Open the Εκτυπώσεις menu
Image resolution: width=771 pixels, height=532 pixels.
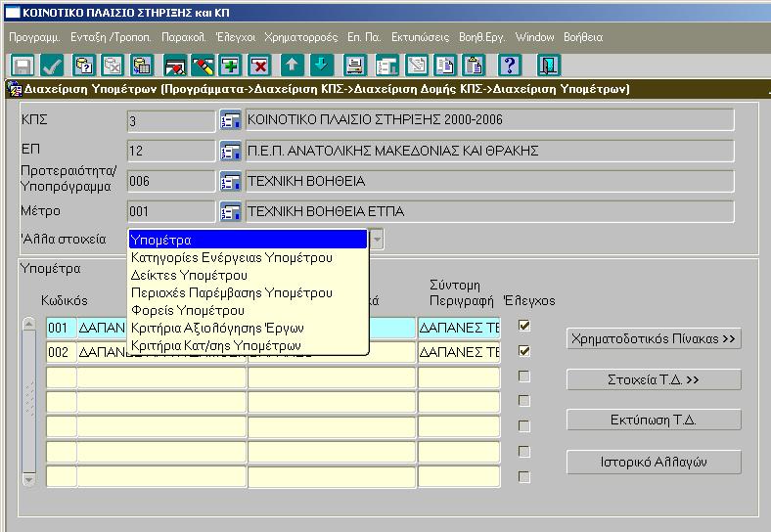click(x=420, y=37)
